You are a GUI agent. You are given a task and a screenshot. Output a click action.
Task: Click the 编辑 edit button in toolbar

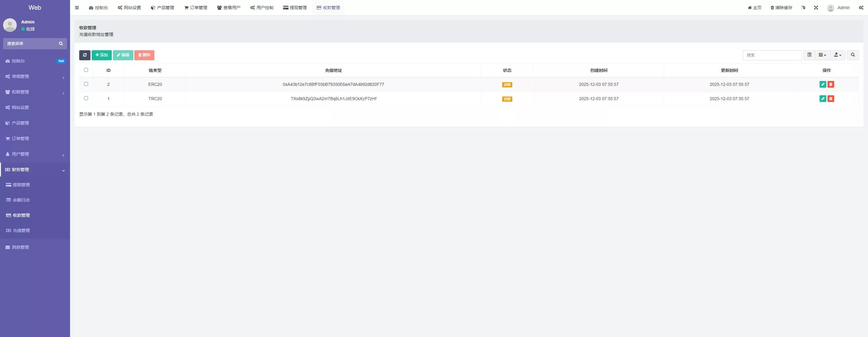123,55
